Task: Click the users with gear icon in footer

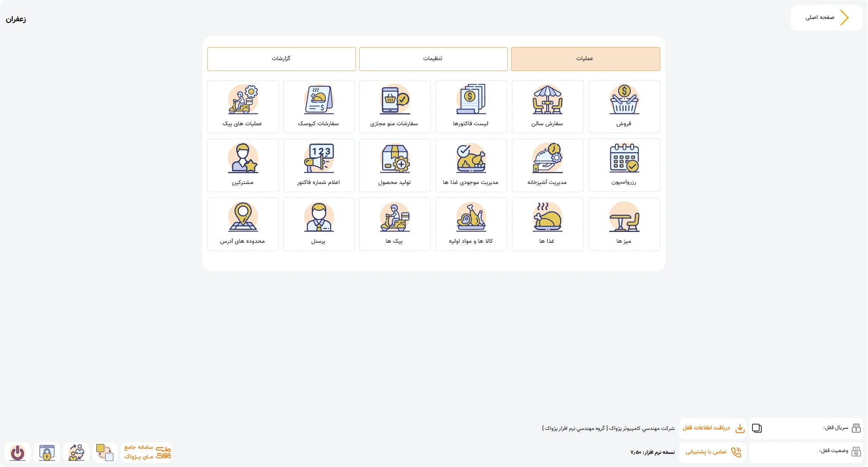Action: (76, 453)
